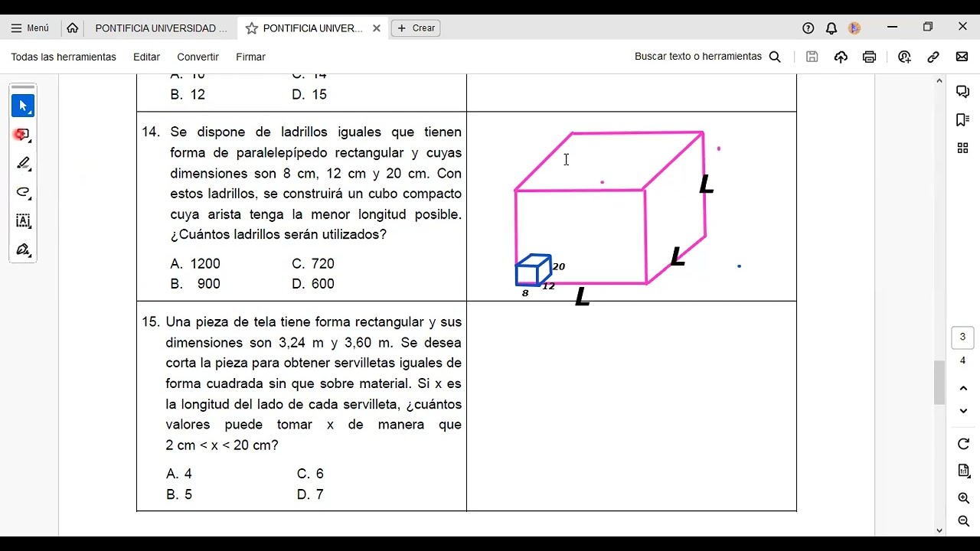Select the highlighter pen tool
The width and height of the screenshot is (980, 551).
click(x=23, y=163)
